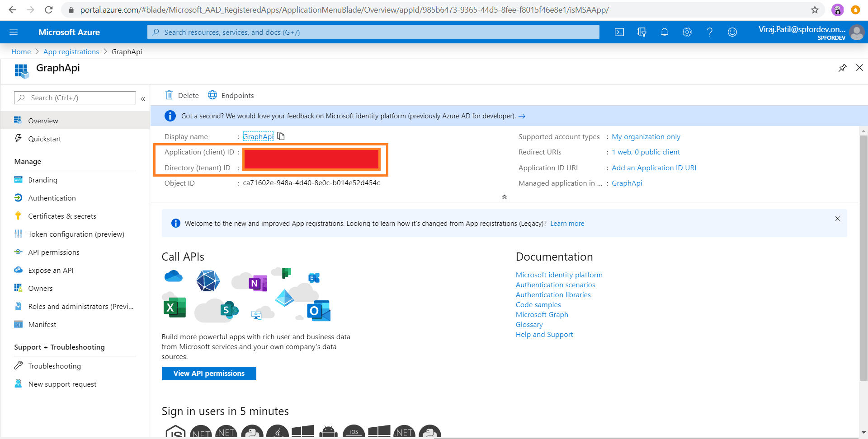Viewport: 868px width, 439px height.
Task: Launch Cloud Shell from the top bar
Action: (x=619, y=32)
